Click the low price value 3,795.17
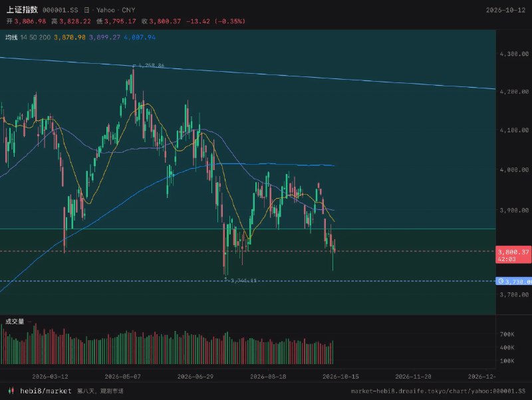This screenshot has width=532, height=400. [x=120, y=21]
